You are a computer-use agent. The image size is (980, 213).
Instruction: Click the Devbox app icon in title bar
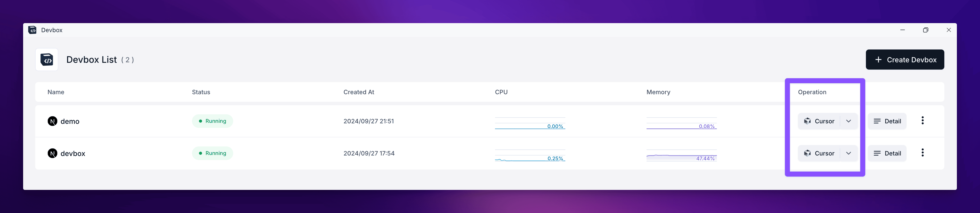(33, 30)
